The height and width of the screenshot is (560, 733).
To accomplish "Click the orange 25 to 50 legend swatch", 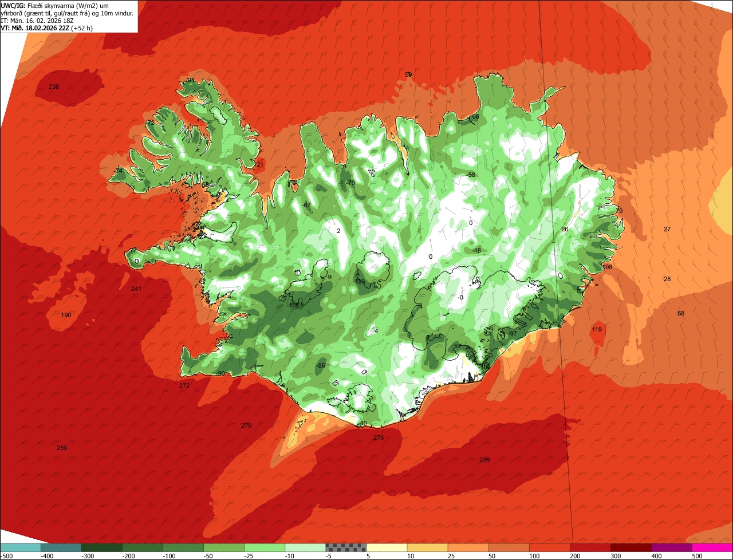I will click(468, 547).
